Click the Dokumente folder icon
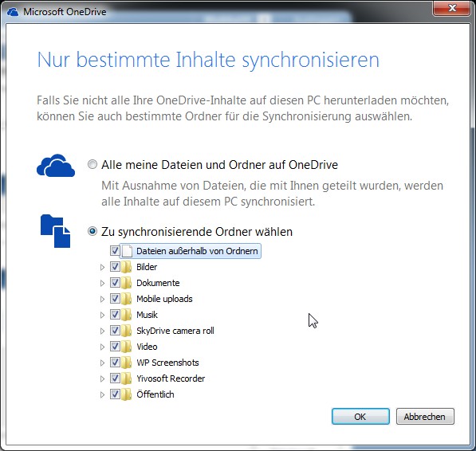 (x=127, y=283)
